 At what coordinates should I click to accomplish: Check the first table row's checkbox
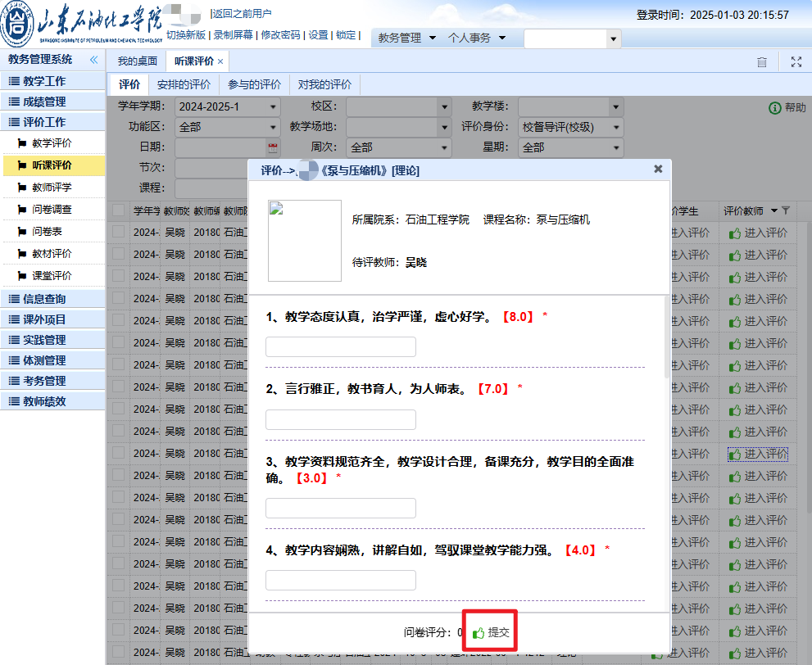pyautogui.click(x=119, y=233)
